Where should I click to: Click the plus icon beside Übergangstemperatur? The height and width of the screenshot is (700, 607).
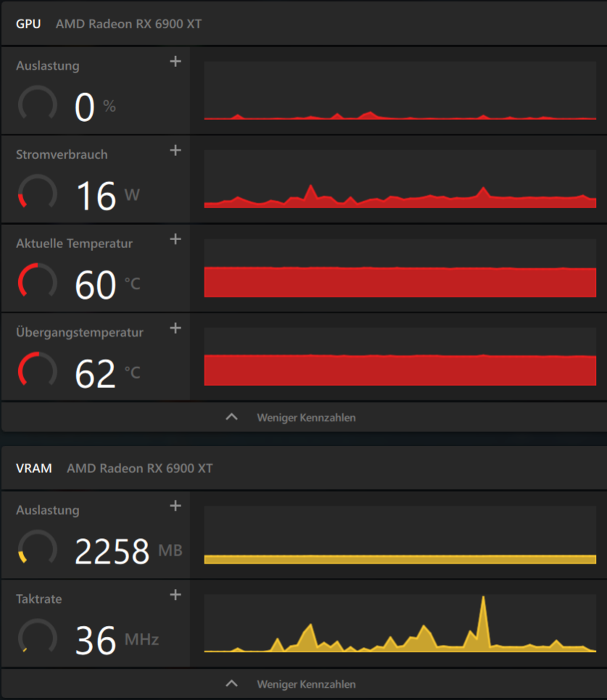point(176,329)
